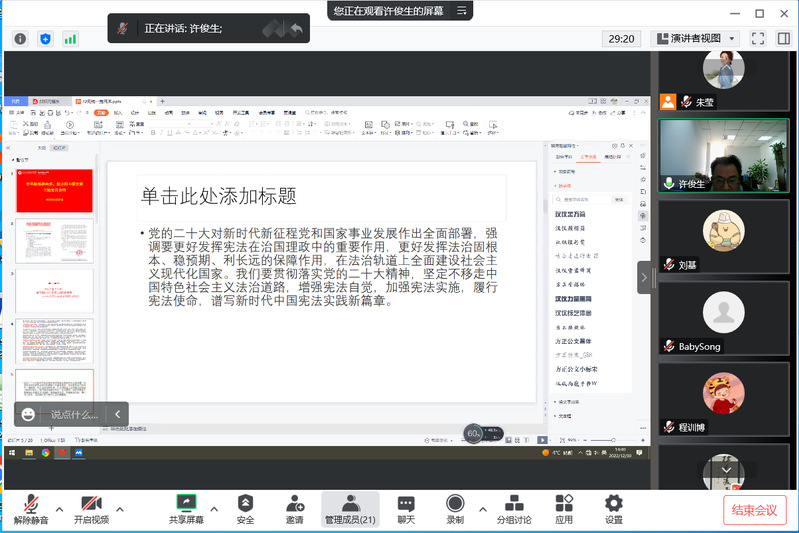Open 分组讨论 breakout rooms
Screen dimensions: 799x533
click(514, 509)
